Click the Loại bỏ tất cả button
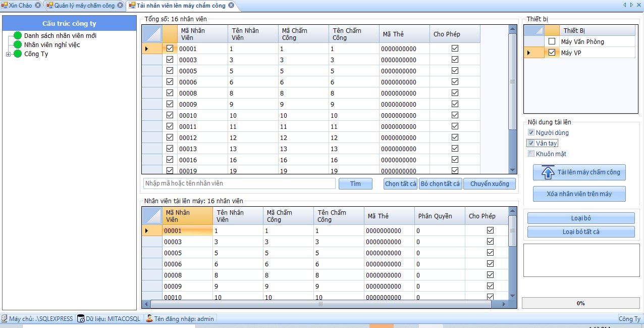Screen dimensions: 644x328 (581, 232)
